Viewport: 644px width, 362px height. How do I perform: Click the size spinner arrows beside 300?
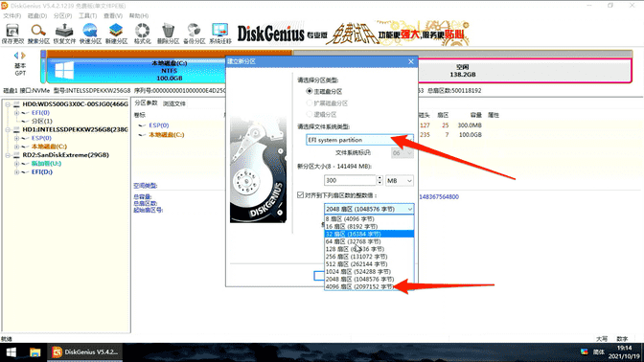coord(379,180)
